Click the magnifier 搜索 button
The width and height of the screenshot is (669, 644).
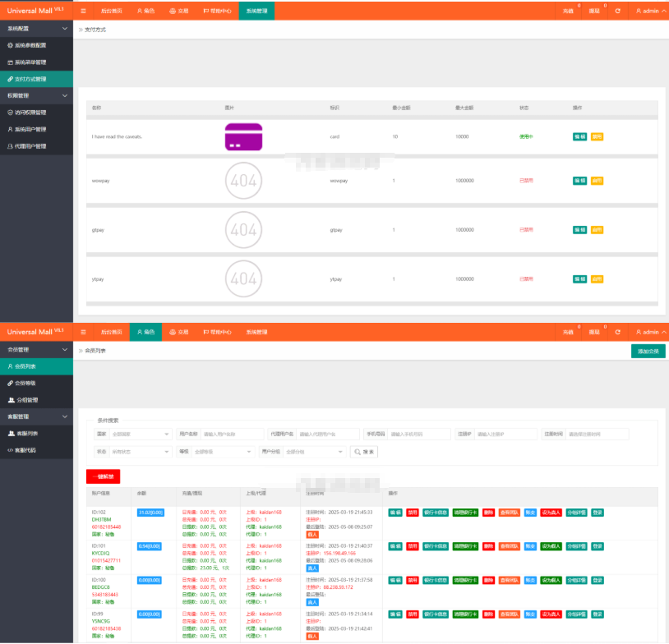point(363,452)
